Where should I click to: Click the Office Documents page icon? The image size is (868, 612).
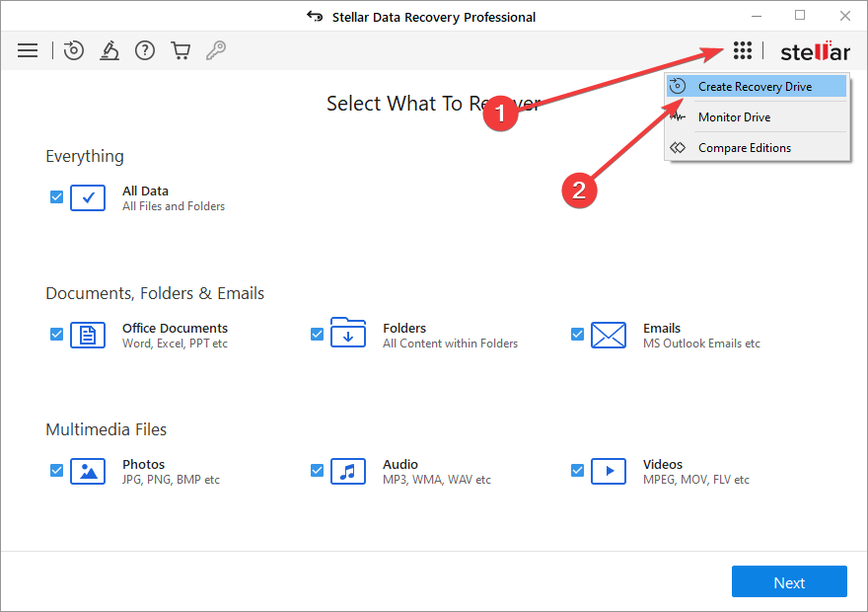[x=88, y=335]
